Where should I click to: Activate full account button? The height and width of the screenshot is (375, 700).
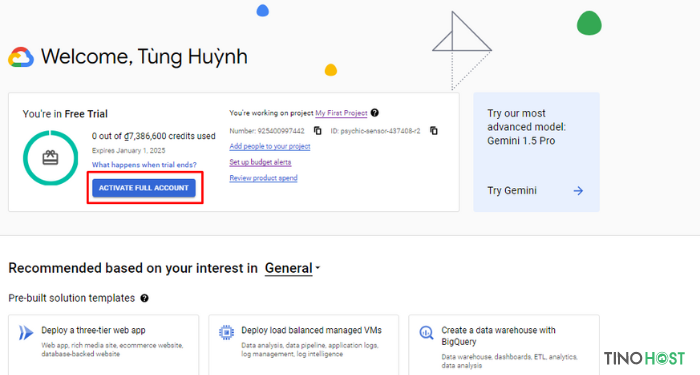(x=144, y=188)
